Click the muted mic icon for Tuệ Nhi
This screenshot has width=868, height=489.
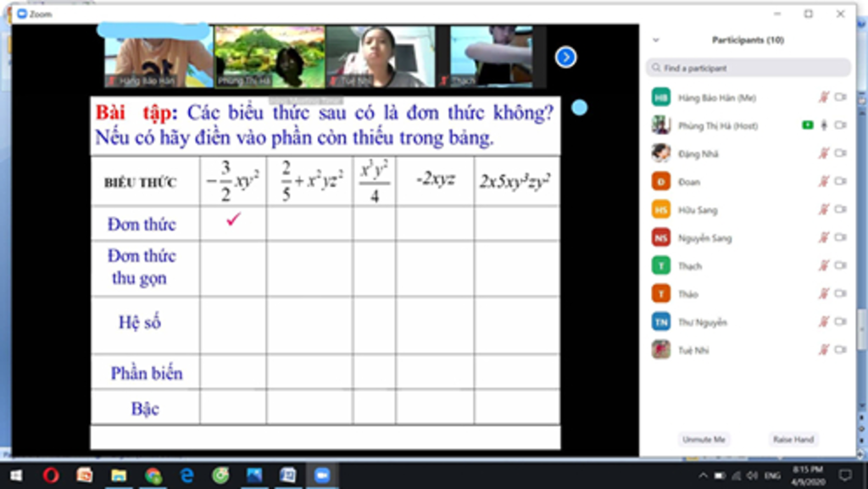[824, 350]
